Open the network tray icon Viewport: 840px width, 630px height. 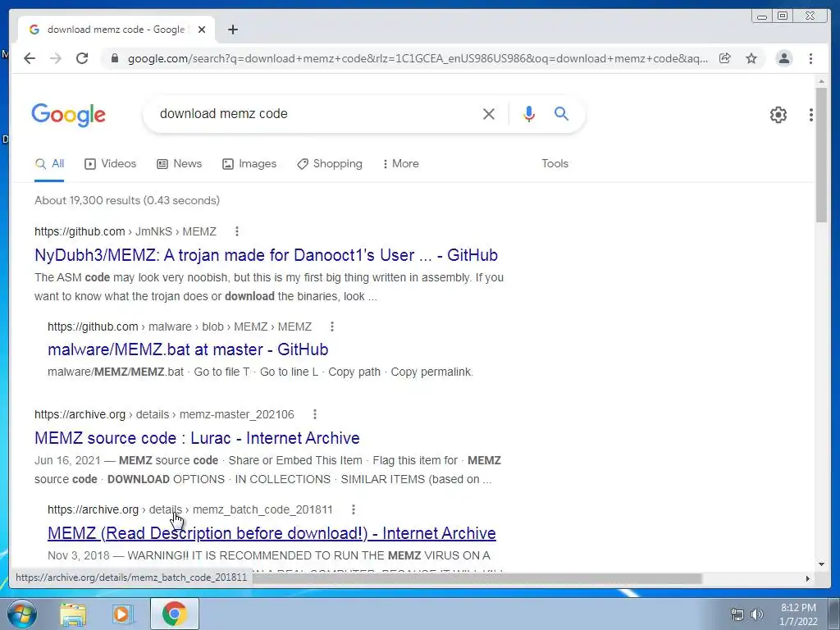click(x=737, y=614)
